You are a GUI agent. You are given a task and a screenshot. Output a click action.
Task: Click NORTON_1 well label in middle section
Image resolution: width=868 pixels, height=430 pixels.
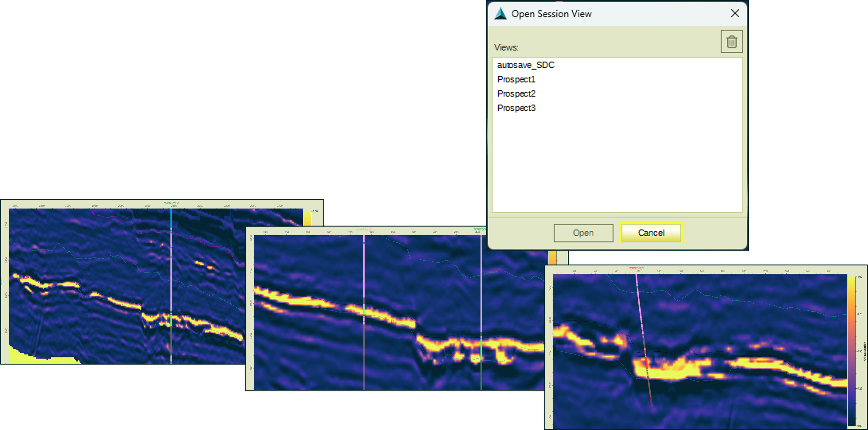pyautogui.click(x=364, y=229)
